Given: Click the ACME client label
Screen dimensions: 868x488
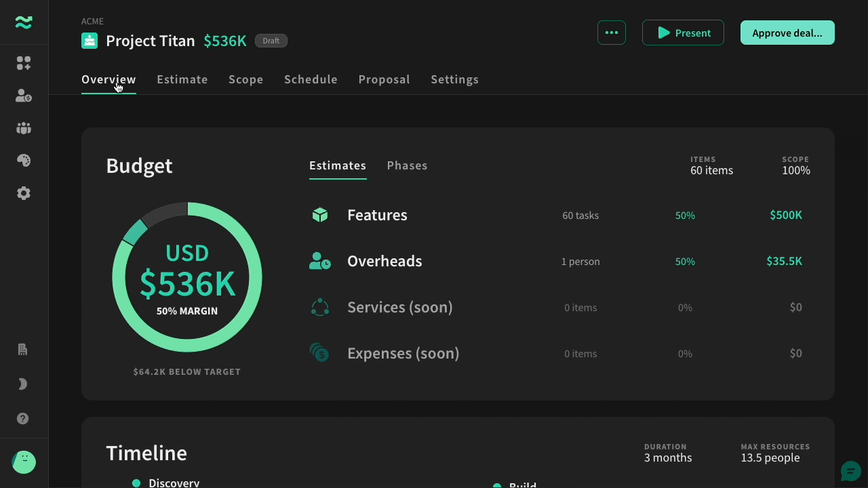Looking at the screenshot, I should pyautogui.click(x=92, y=21).
